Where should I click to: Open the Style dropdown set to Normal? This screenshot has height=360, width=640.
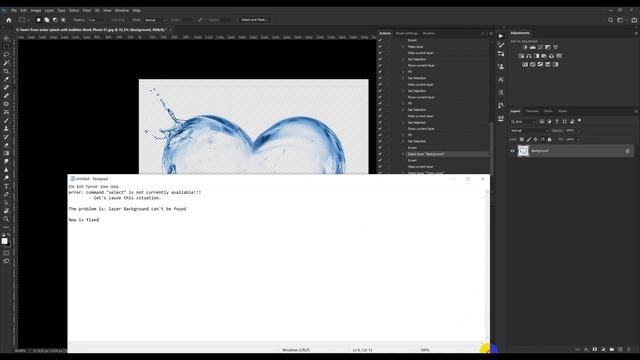click(155, 20)
